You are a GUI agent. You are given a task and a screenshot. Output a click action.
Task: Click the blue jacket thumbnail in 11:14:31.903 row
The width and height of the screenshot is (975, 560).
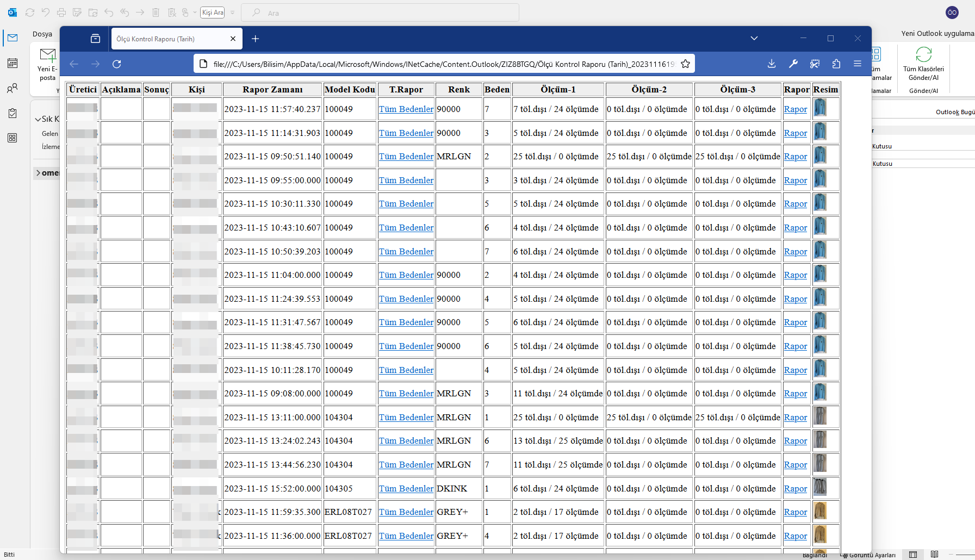820,132
